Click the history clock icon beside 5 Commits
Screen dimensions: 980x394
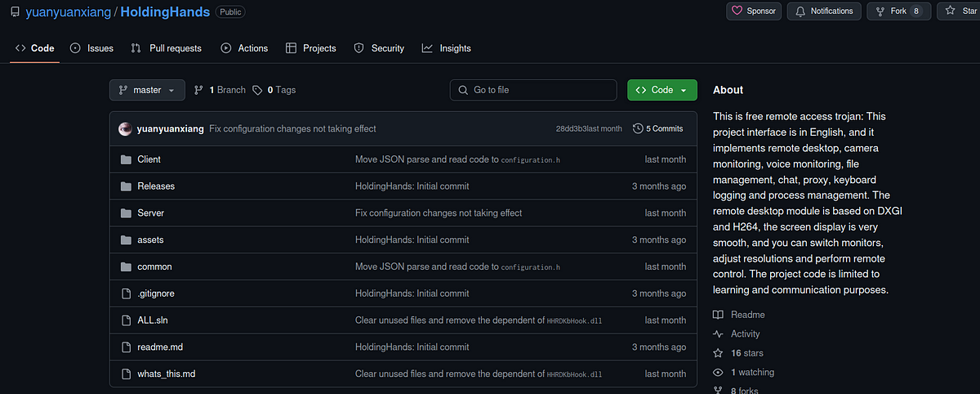[x=638, y=129]
